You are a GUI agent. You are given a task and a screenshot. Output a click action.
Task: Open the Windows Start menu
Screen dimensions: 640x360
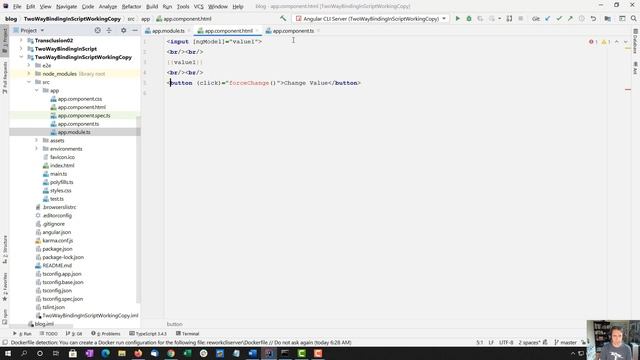click(7, 353)
